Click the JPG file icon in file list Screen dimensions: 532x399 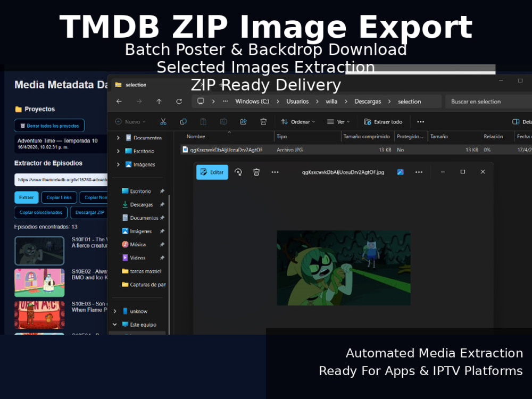coord(185,149)
